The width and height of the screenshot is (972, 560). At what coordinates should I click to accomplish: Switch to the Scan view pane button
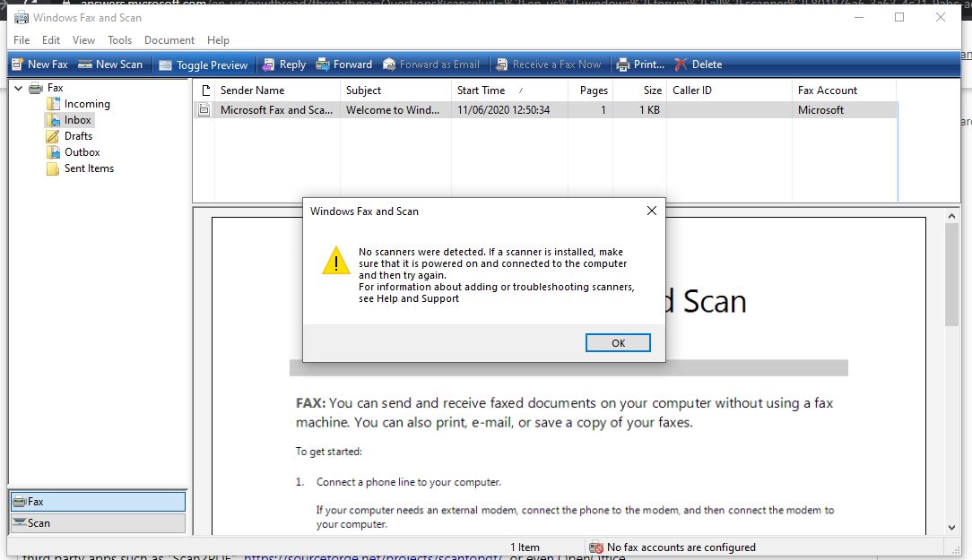click(x=98, y=523)
